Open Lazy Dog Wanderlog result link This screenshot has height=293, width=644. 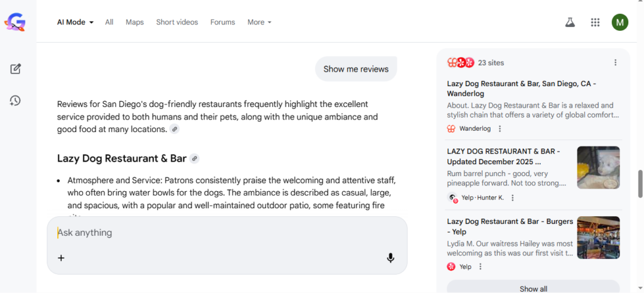click(x=521, y=88)
